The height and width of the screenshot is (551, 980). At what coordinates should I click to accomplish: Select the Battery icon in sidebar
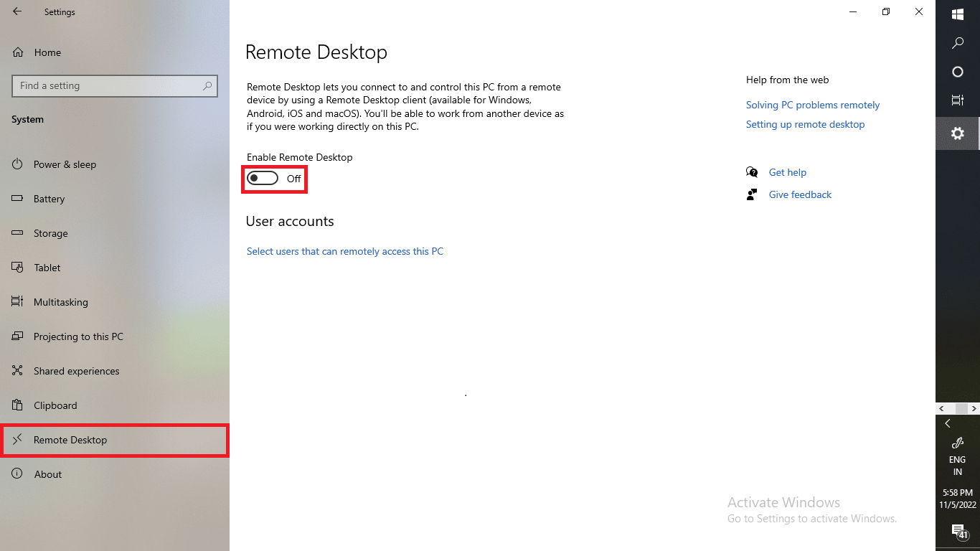click(16, 199)
